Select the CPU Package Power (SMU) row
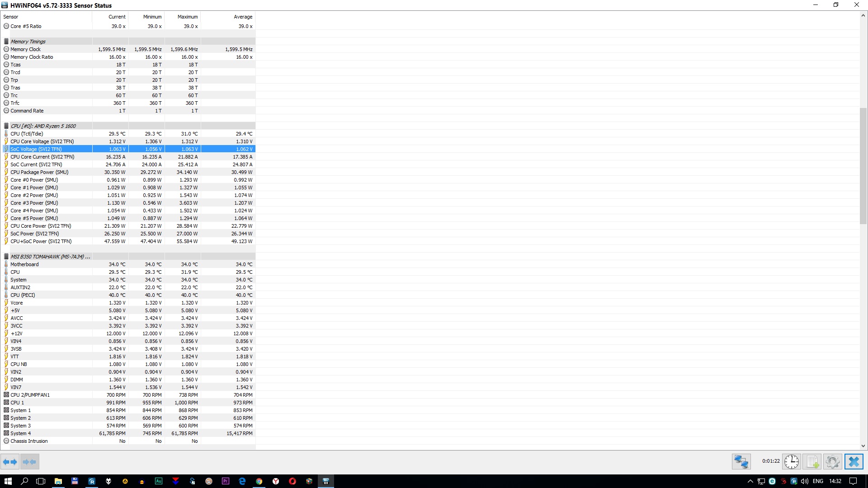Image resolution: width=868 pixels, height=488 pixels. [39, 172]
